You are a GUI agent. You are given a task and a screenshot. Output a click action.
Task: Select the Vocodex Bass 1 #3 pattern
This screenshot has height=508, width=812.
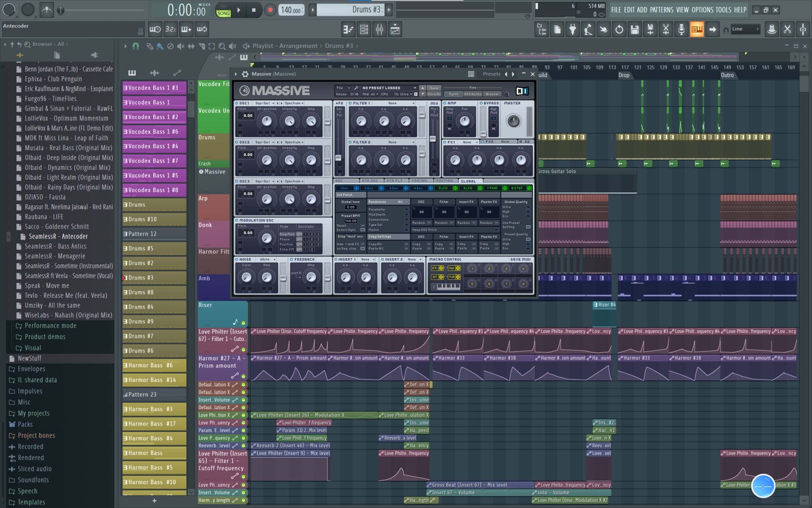tap(154, 88)
